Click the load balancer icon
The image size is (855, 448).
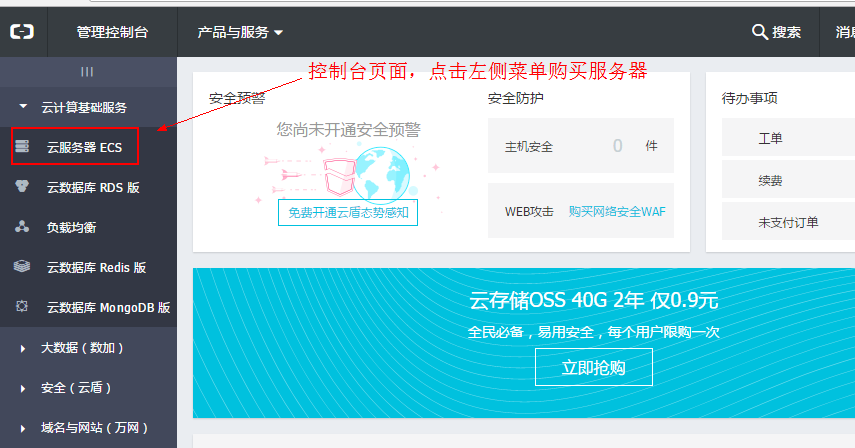coord(22,227)
